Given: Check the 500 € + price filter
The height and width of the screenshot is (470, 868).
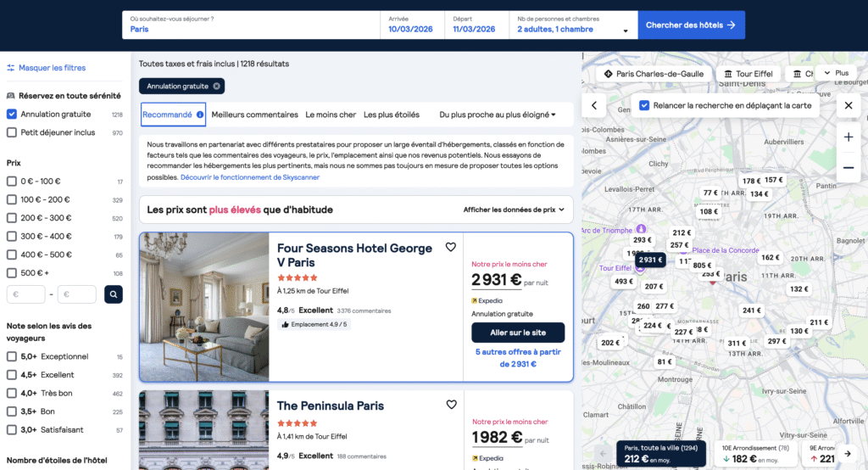Looking at the screenshot, I should tap(12, 272).
